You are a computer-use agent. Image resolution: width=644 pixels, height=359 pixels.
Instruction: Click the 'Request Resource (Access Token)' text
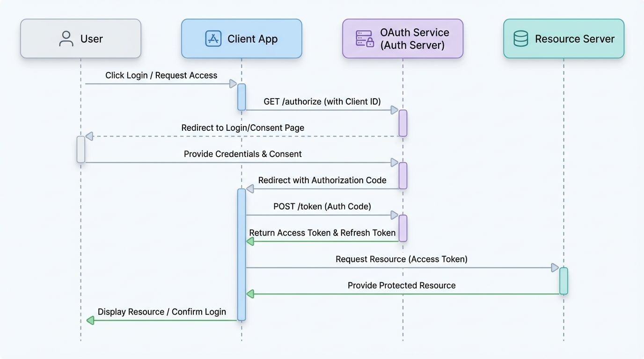pyautogui.click(x=401, y=259)
